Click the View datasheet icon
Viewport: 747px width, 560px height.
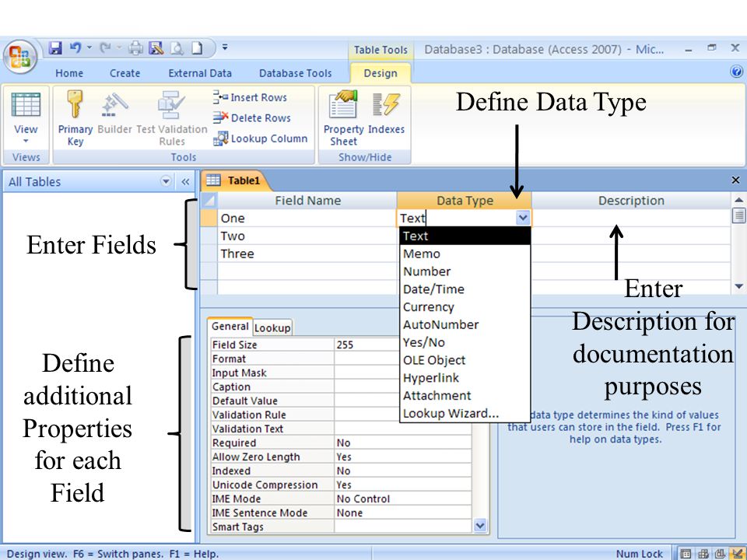tap(26, 105)
